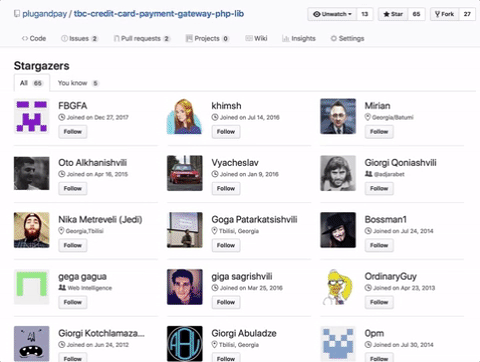Open the Issues tab

coord(79,38)
